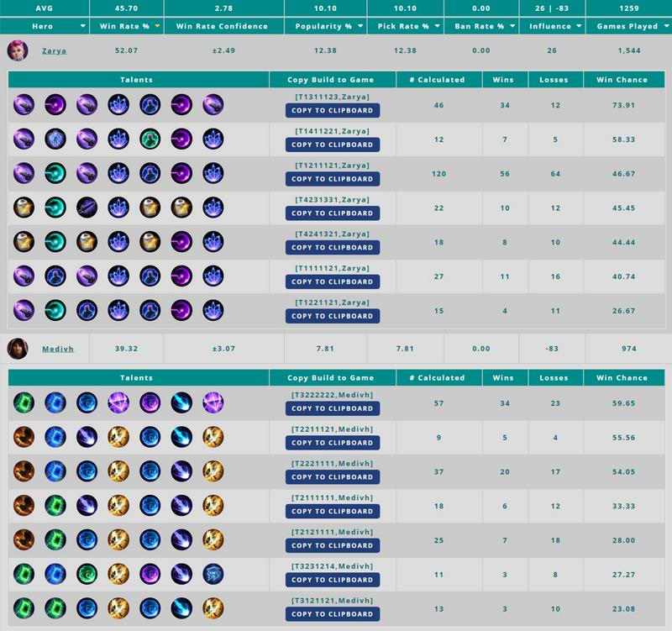The width and height of the screenshot is (672, 631).
Task: Copy T1221121 Zarya build to clipboard
Action: 333,316
